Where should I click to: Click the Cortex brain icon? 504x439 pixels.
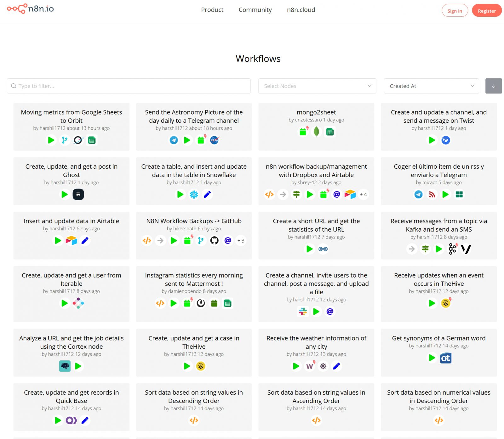tap(65, 366)
